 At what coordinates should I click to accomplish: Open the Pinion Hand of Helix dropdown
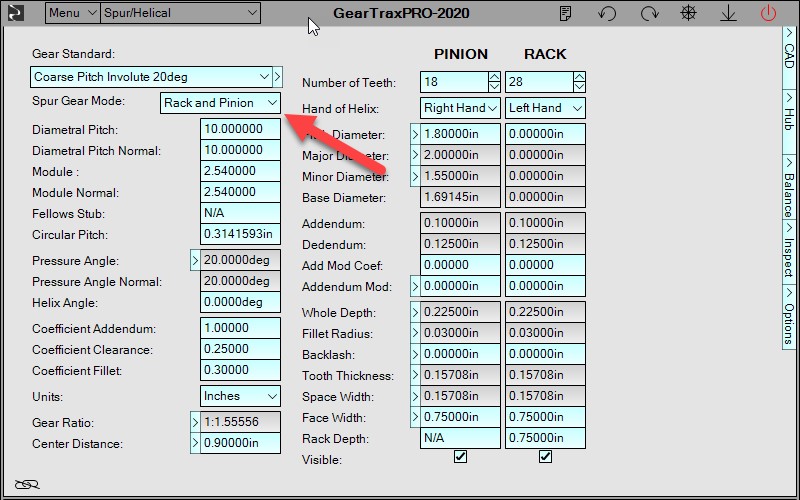pyautogui.click(x=460, y=108)
